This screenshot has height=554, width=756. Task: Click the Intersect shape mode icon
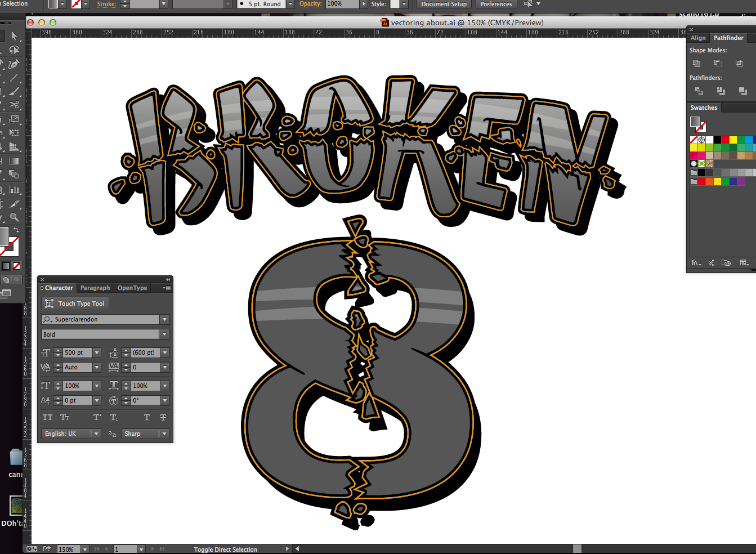tap(739, 63)
